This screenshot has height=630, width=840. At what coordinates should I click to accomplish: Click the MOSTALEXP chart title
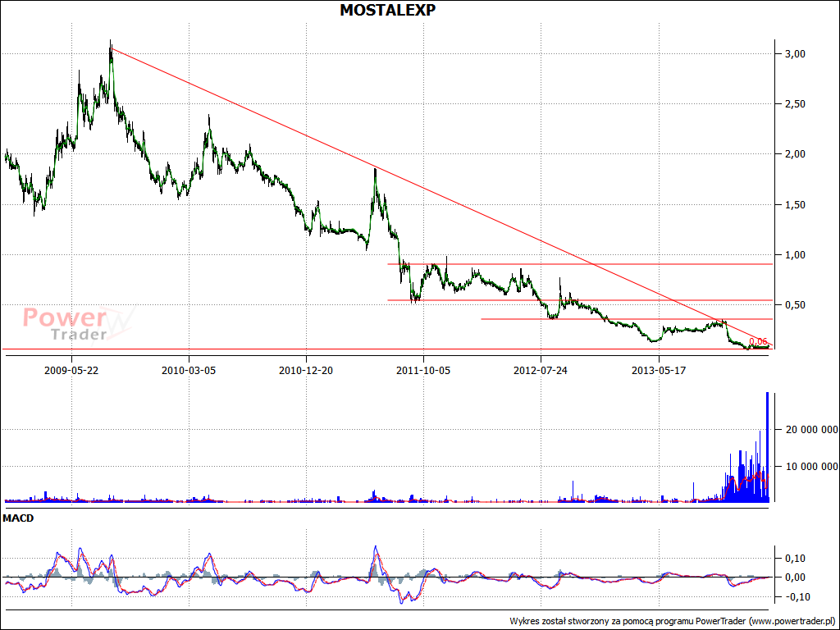[x=387, y=10]
